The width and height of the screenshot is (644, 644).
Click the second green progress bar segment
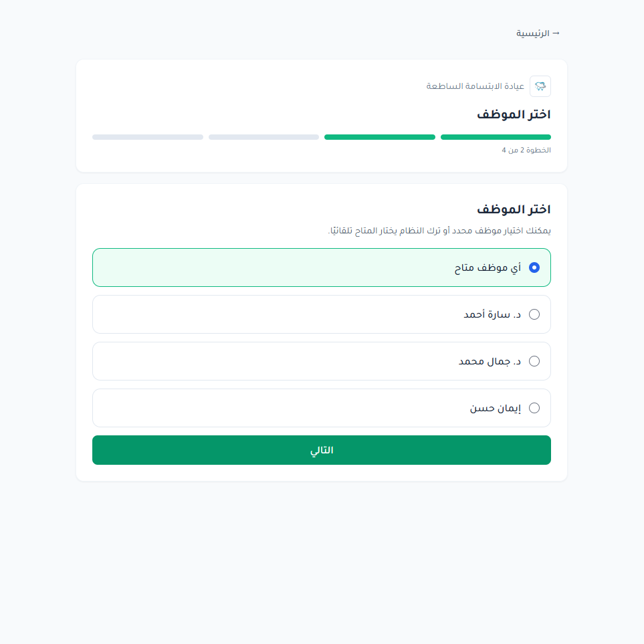[x=379, y=137]
